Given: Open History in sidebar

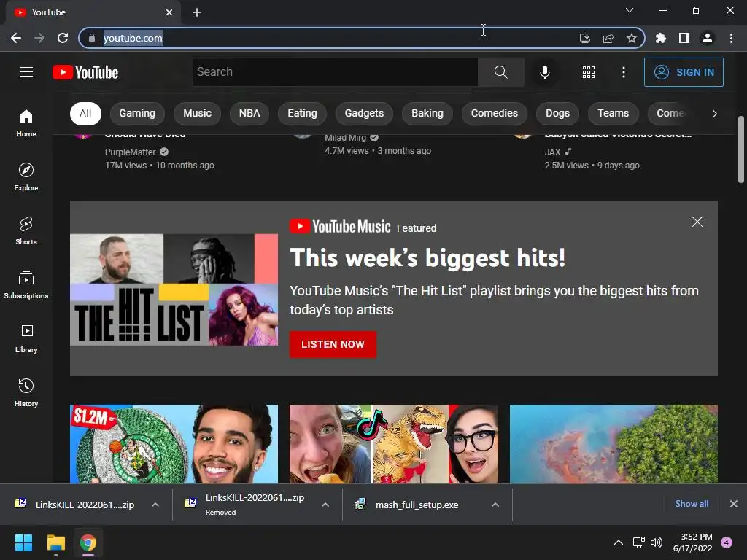Looking at the screenshot, I should 26,393.
